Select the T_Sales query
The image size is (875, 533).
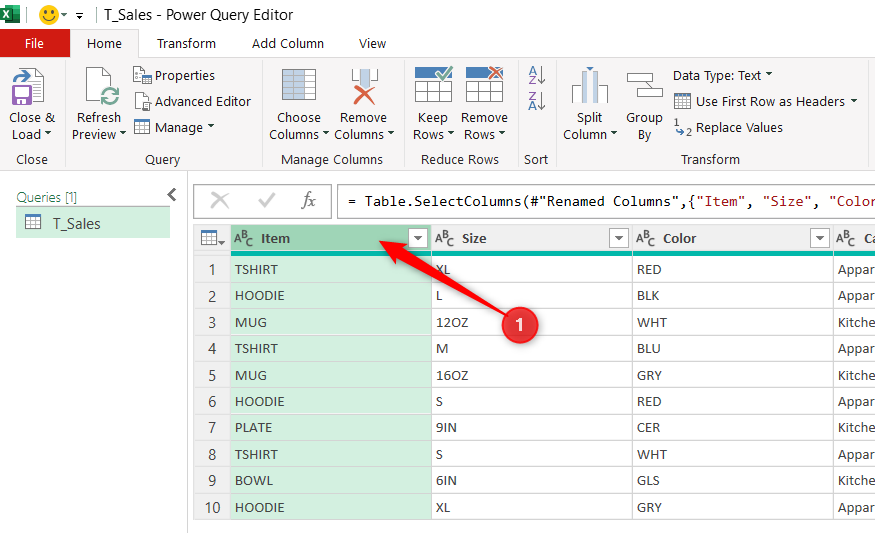[93, 223]
